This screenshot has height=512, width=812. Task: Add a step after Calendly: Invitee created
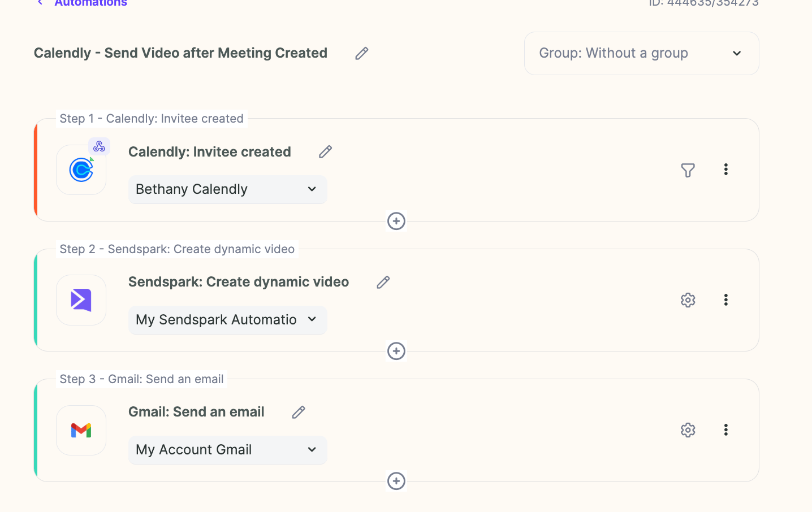point(396,221)
